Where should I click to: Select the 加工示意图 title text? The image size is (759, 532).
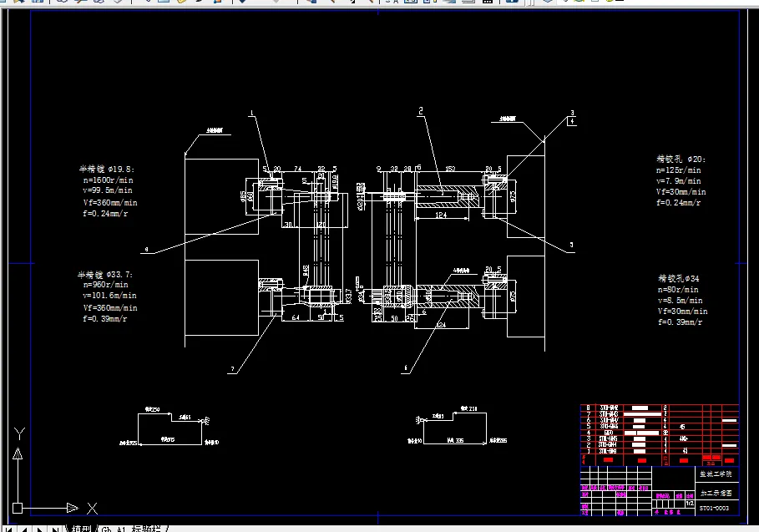pyautogui.click(x=716, y=494)
